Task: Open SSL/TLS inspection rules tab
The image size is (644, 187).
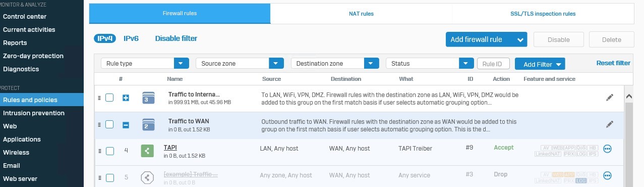Action: 543,14
